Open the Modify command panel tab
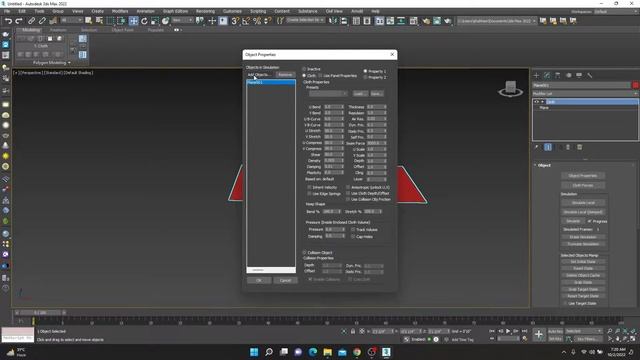Image resolution: width=640 pixels, height=360 pixels. 547,76
